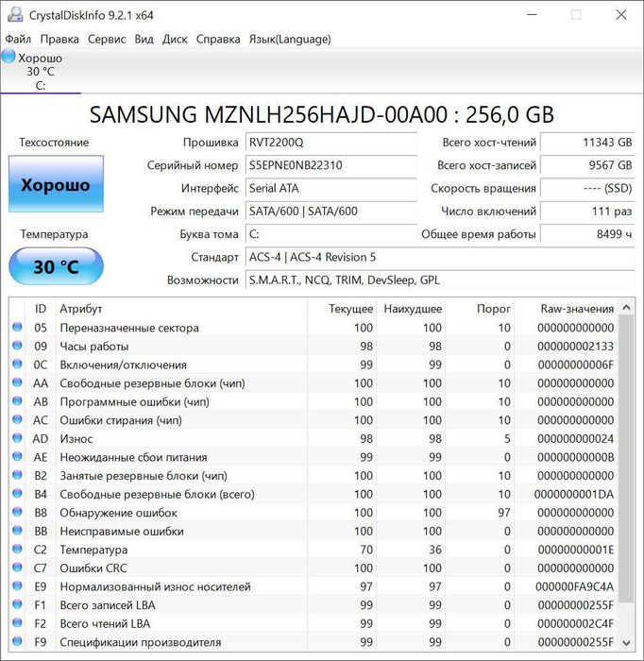Image resolution: width=644 pixels, height=661 pixels.
Task: Click status icon for Спецификации производителя row
Action: 17,641
